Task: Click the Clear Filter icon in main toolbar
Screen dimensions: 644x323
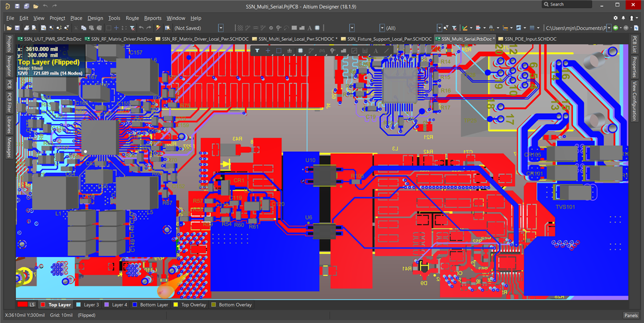Action: coord(132,28)
